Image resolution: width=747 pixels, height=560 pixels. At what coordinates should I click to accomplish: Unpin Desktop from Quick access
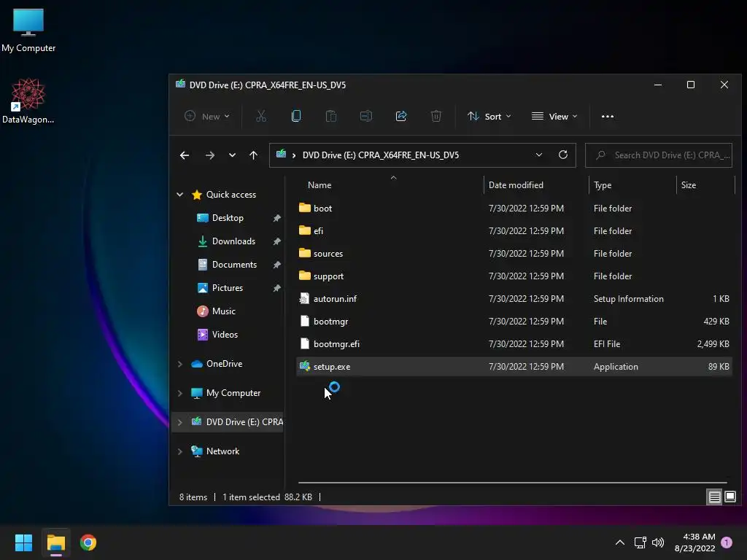pos(276,218)
